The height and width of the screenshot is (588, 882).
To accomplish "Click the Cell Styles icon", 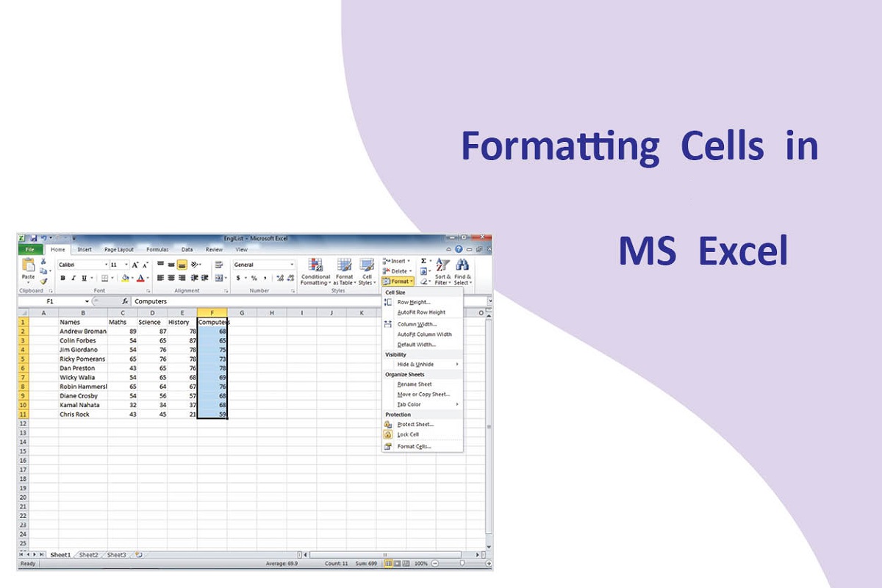I will click(x=366, y=266).
